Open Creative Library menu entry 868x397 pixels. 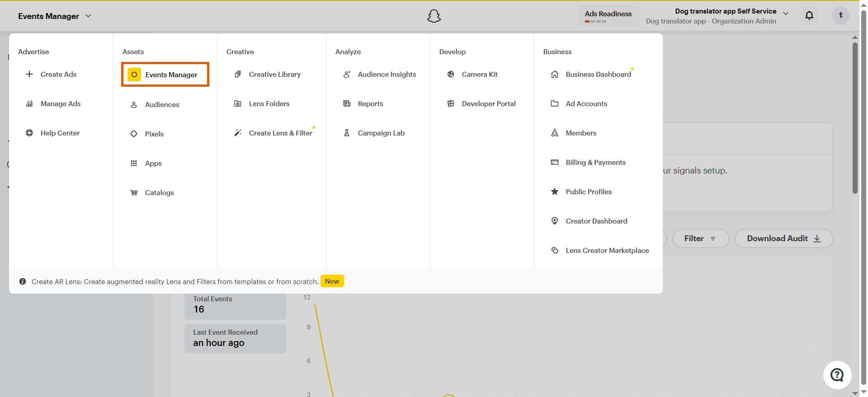click(275, 74)
